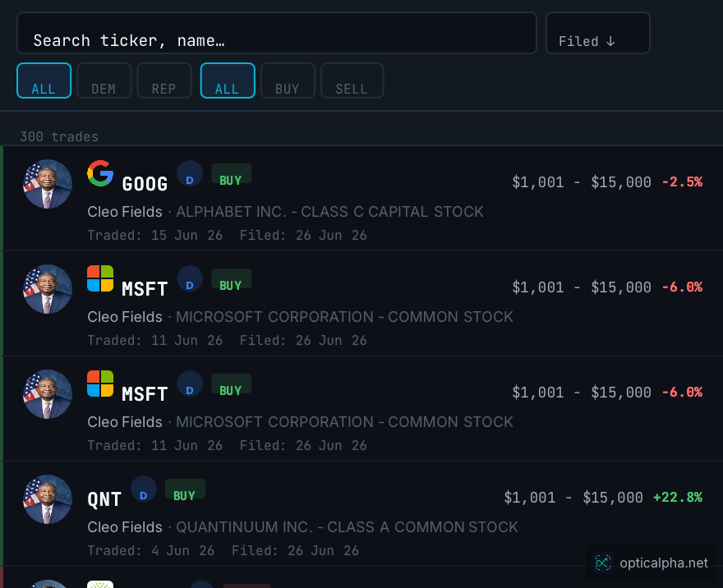Click Cleo Fields avatar on QNT trade
The image size is (723, 588).
(x=48, y=499)
